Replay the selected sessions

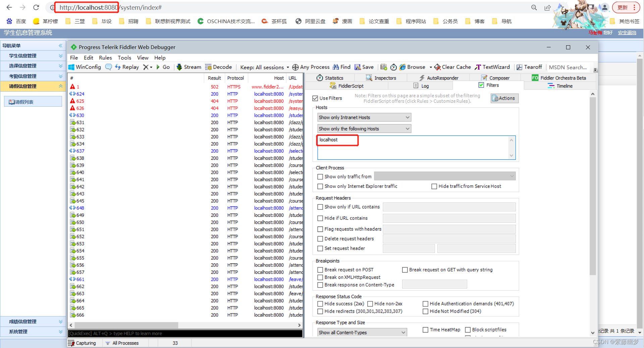tap(127, 67)
